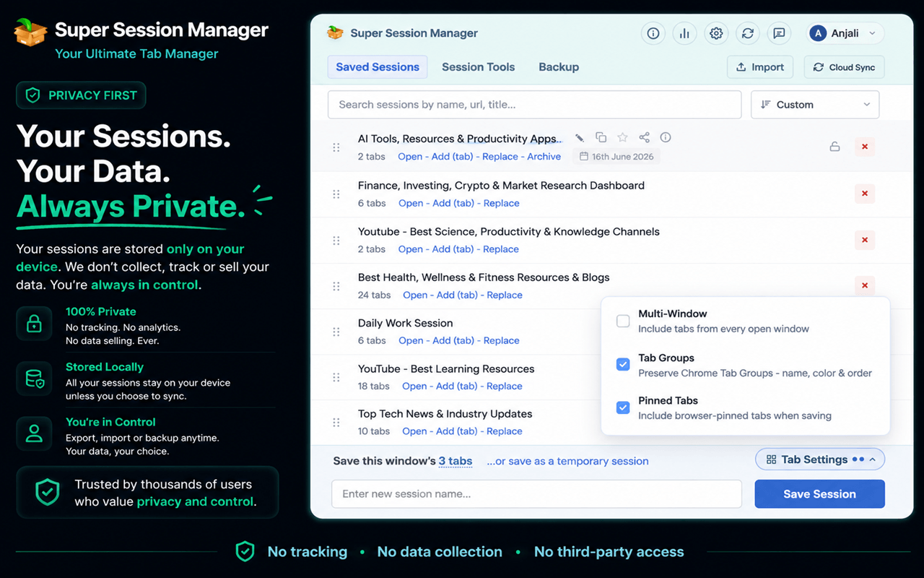This screenshot has width=924, height=578.
Task: Share the AI Tools, Resources session
Action: pos(644,137)
